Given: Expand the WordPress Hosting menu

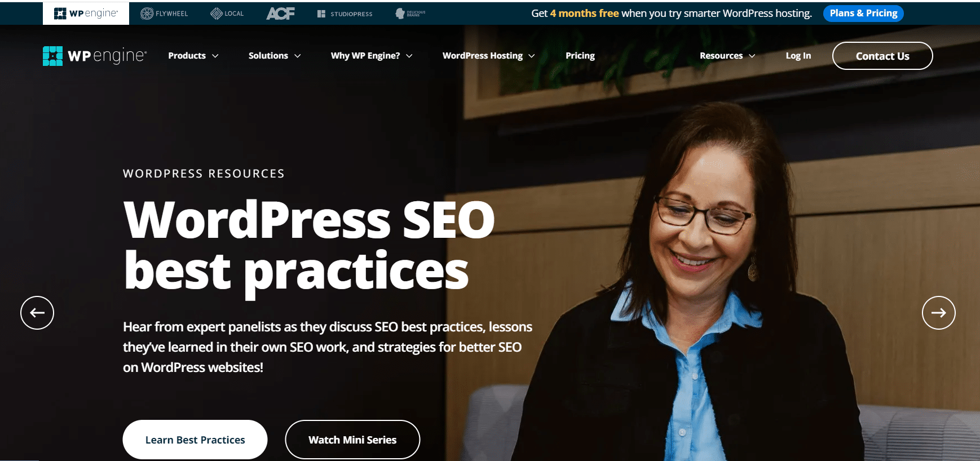Looking at the screenshot, I should (488, 56).
